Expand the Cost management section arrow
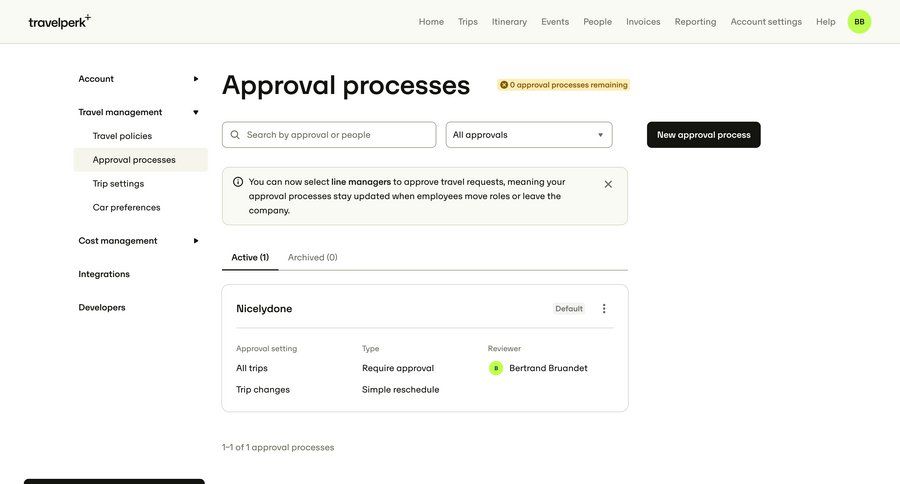Screen dimensions: 900x484 196,241
